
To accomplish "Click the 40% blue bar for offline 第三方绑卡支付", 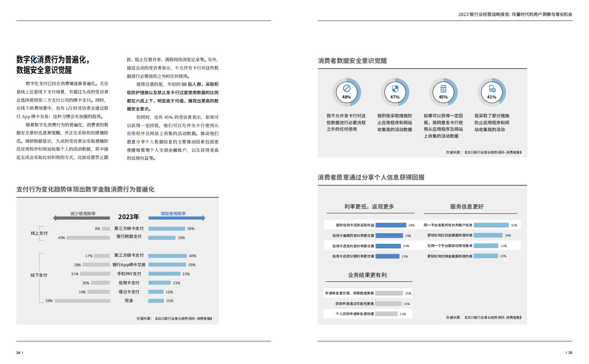I will tap(167, 256).
